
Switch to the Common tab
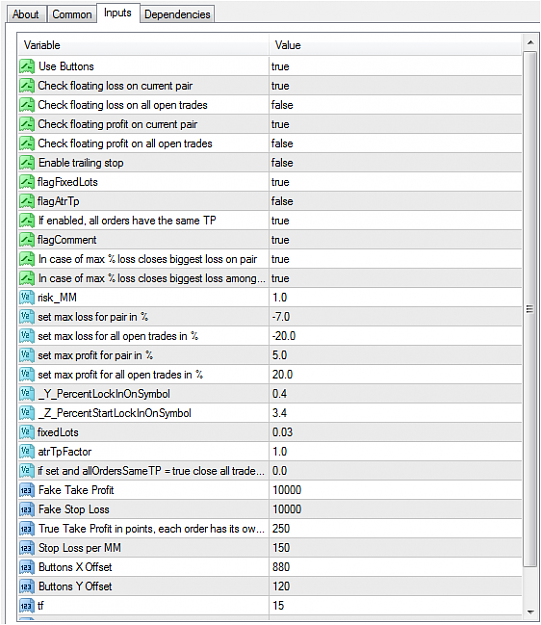click(72, 14)
